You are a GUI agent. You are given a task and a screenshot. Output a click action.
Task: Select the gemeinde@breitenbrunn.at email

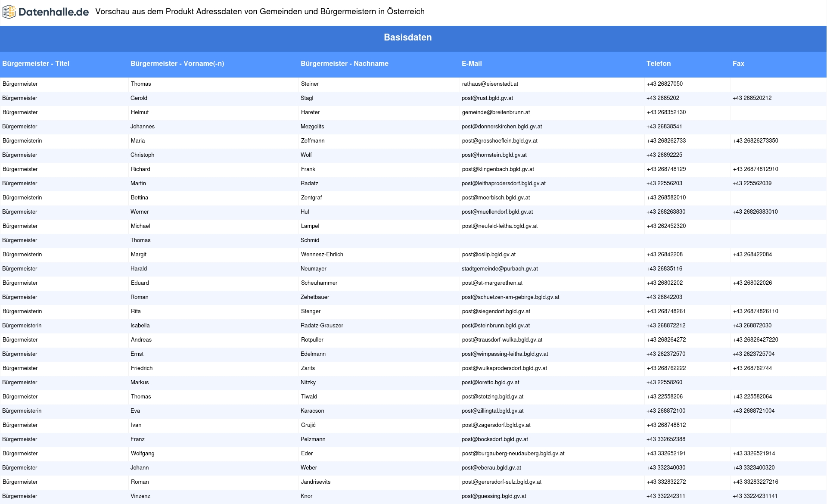click(496, 112)
